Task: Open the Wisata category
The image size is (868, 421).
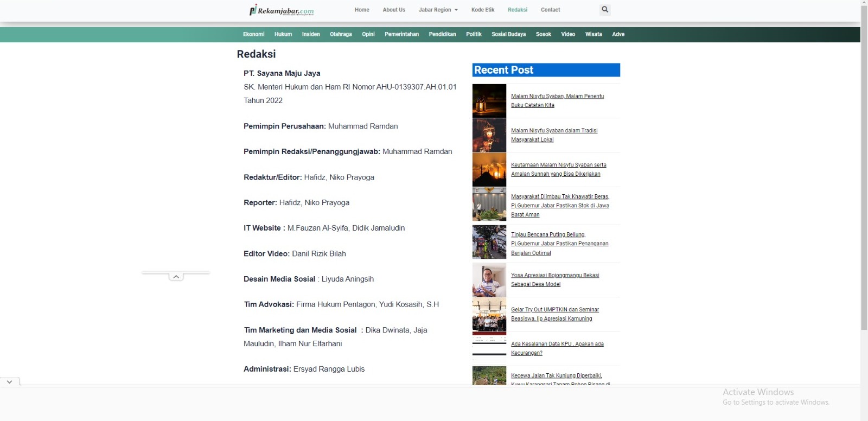Action: (x=593, y=34)
